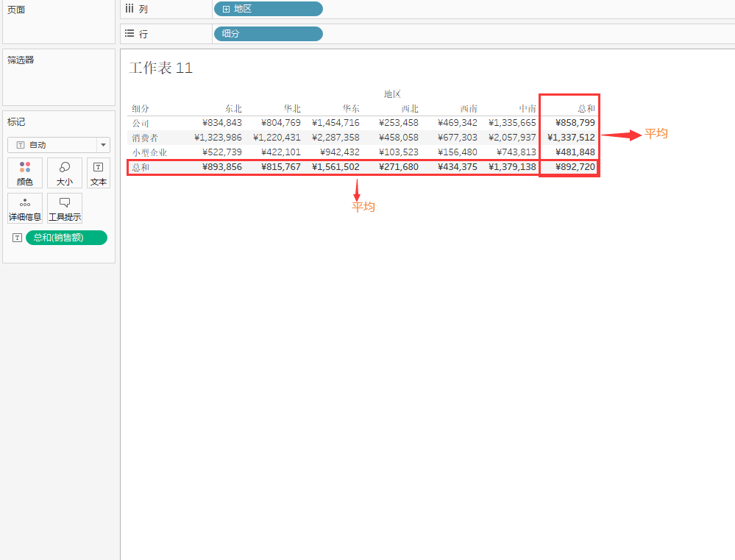Screen dimensions: 735x560
Task: Click the 细分 row header label
Action: click(140, 109)
